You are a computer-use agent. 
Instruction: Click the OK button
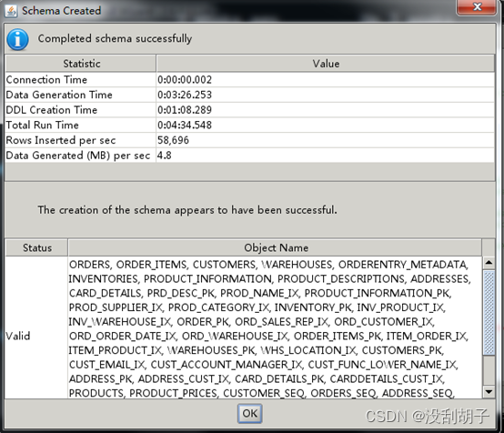[x=250, y=413]
